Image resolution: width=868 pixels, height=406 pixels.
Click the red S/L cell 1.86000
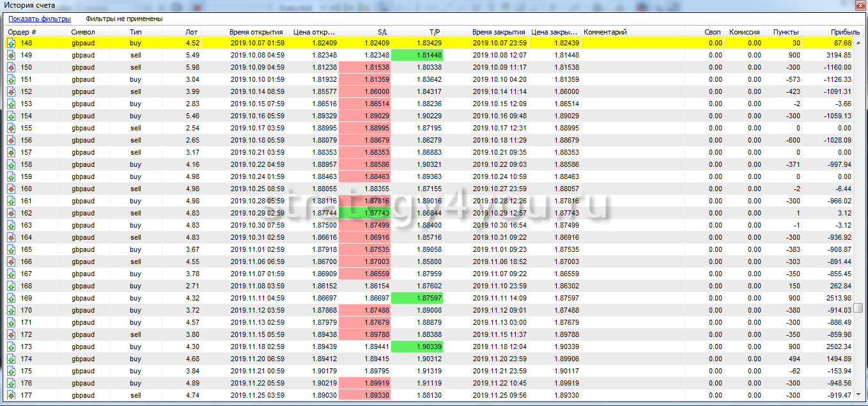365,91
